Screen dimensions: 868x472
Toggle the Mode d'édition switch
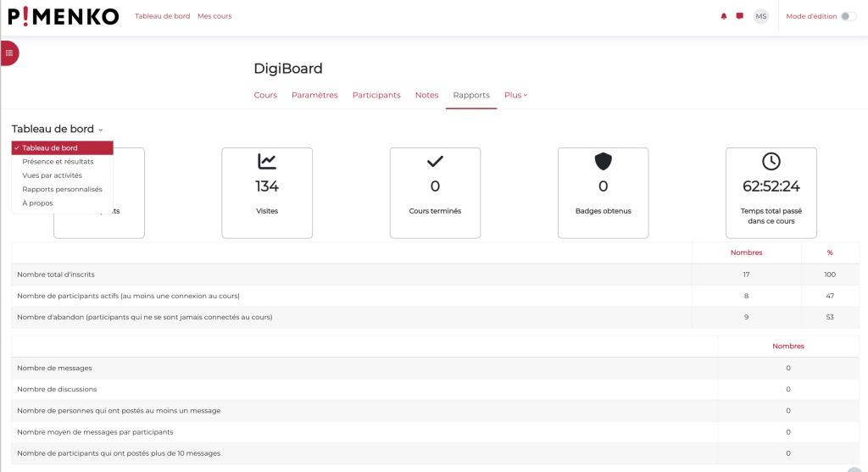(x=848, y=16)
